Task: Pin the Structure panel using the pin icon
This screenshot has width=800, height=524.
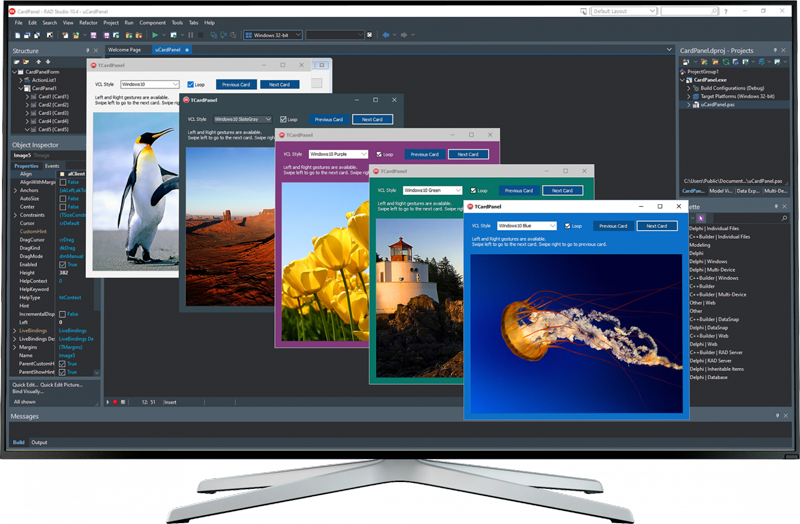Action: (x=88, y=51)
